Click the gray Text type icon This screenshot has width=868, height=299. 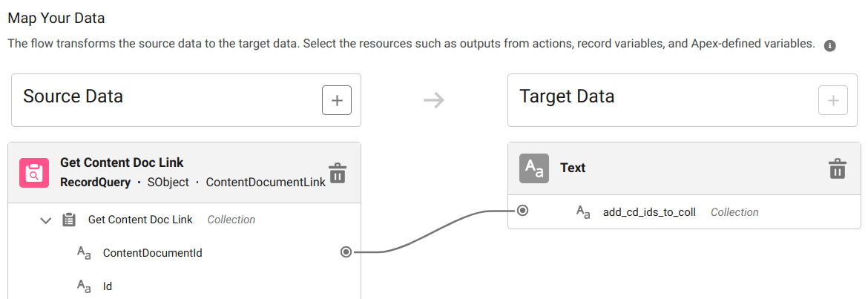[x=533, y=168]
